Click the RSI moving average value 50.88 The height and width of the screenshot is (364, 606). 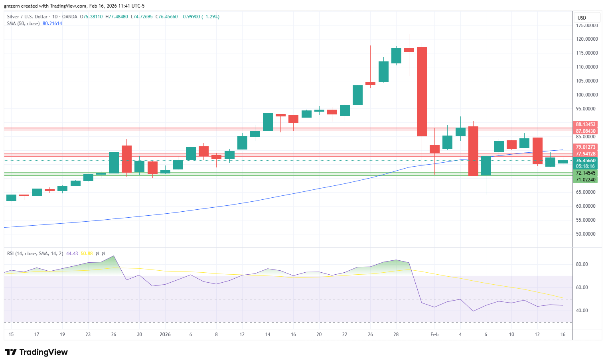click(x=87, y=254)
